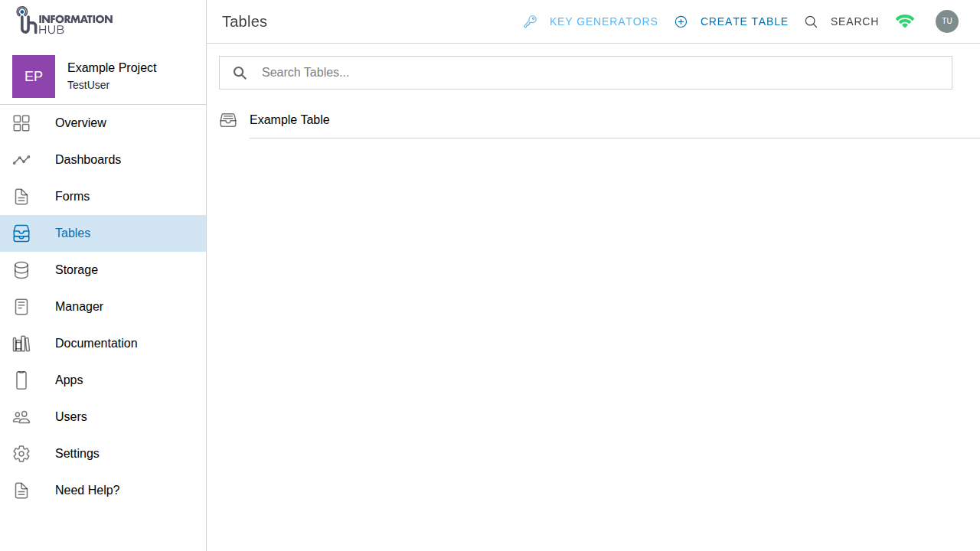980x551 pixels.
Task: Click the Example Project name
Action: [112, 68]
